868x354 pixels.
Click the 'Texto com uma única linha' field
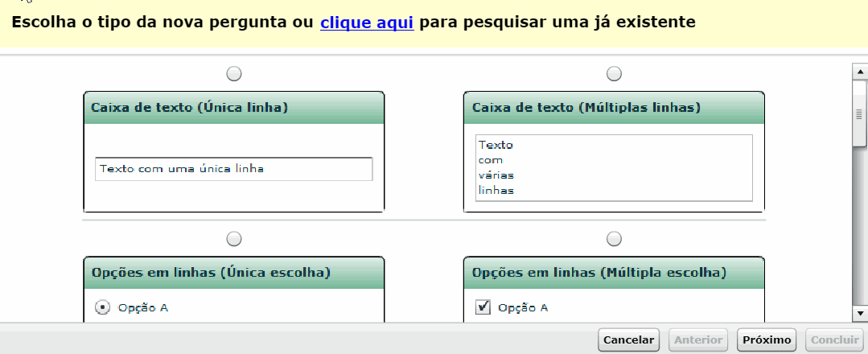point(233,169)
